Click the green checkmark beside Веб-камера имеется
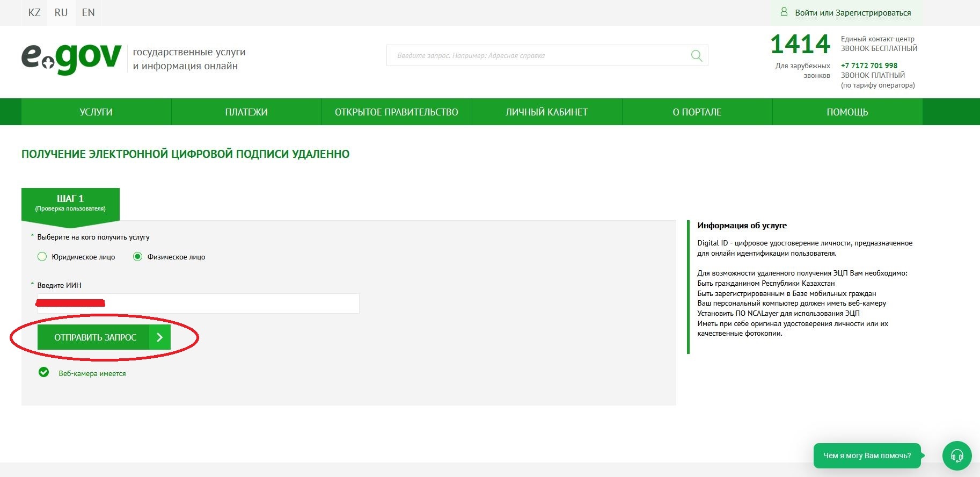Screen dimensions: 980x477 point(44,372)
